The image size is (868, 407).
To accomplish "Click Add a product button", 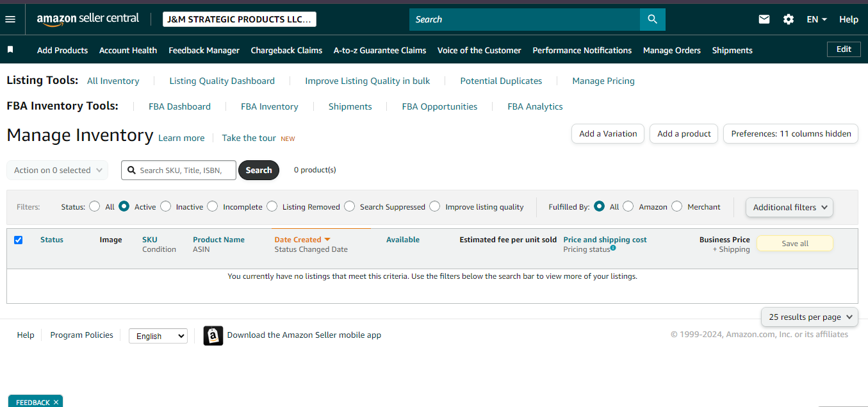I will tap(684, 134).
